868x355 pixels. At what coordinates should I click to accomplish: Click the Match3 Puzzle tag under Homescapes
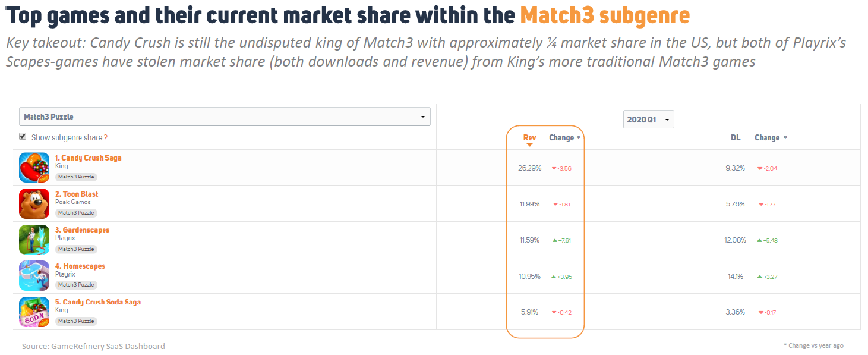pyautogui.click(x=76, y=285)
